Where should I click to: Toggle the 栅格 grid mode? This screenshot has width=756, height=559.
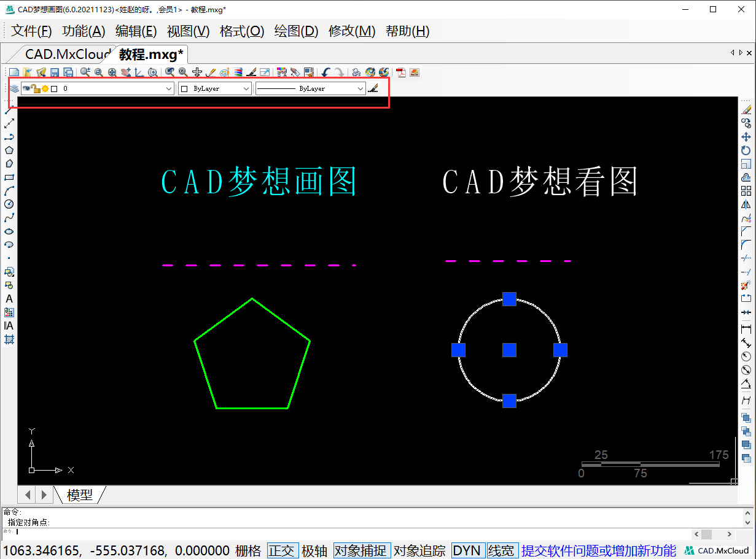tap(248, 550)
